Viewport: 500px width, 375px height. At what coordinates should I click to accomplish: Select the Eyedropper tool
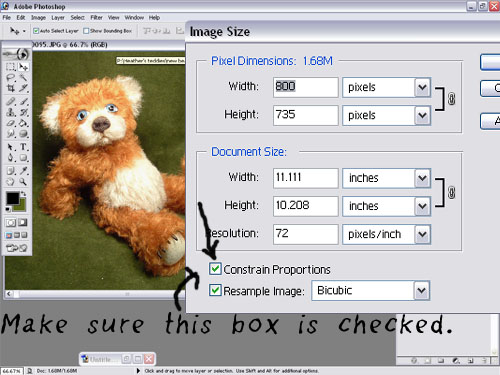point(23,171)
